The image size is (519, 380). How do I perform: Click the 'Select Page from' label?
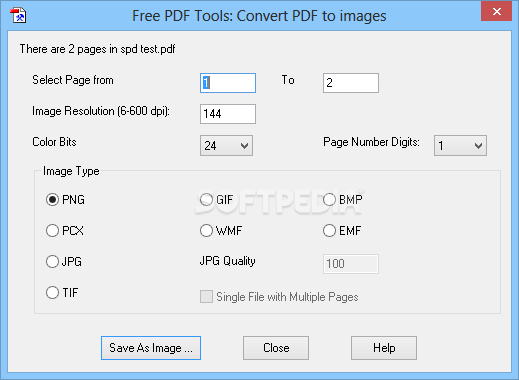pyautogui.click(x=73, y=80)
